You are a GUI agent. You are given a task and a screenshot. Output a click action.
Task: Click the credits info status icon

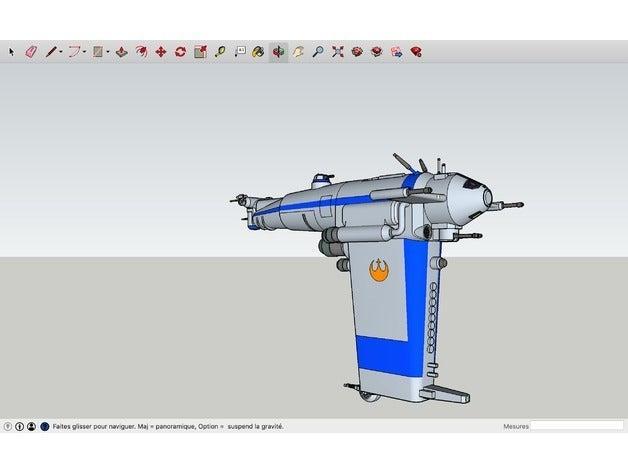click(x=20, y=427)
